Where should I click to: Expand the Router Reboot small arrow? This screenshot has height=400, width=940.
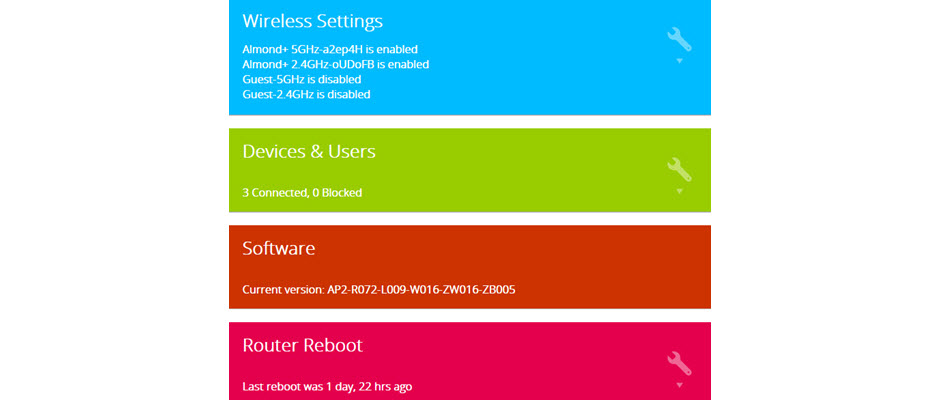click(679, 385)
